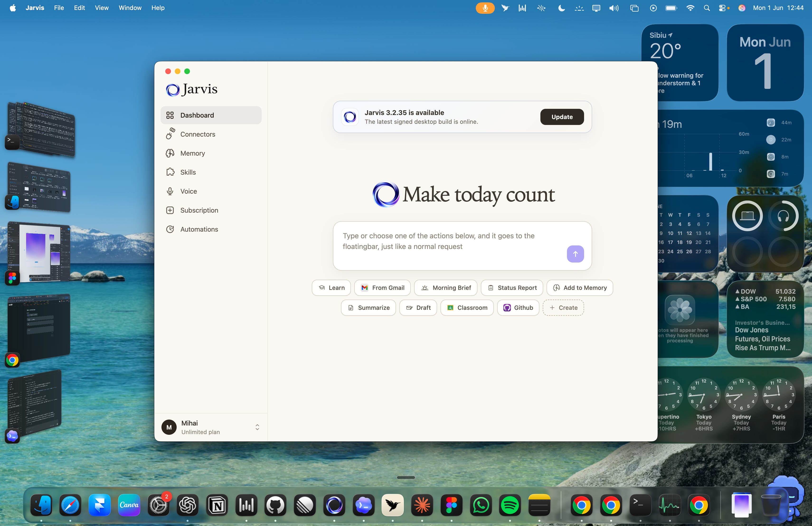The width and height of the screenshot is (812, 526).
Task: Open the View menu
Action: coord(102,8)
